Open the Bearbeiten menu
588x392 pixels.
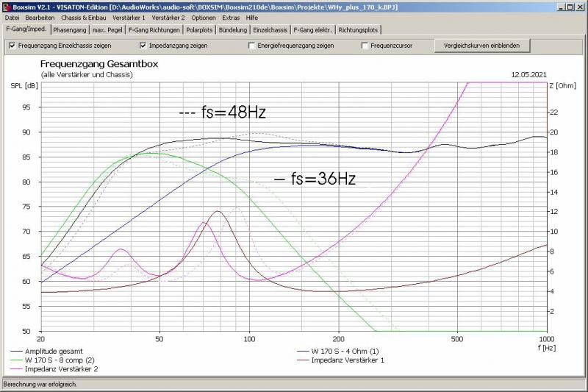coord(40,17)
